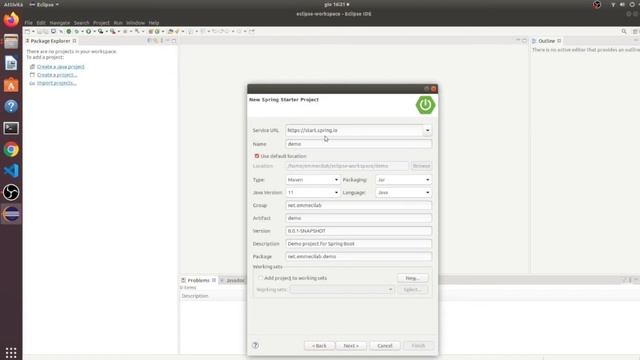
Task: Open the Navigate menu
Action: pos(60,22)
